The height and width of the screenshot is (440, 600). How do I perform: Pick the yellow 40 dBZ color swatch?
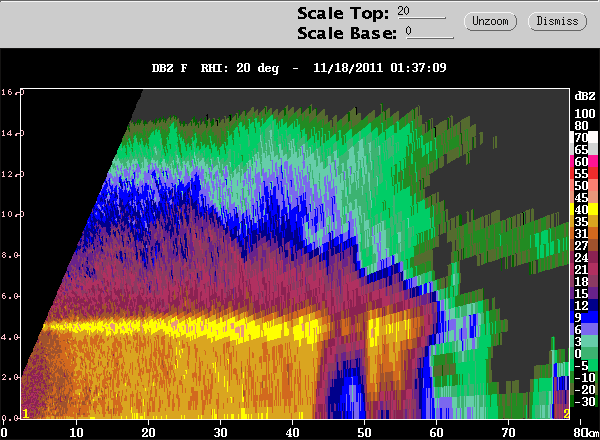tap(584, 209)
